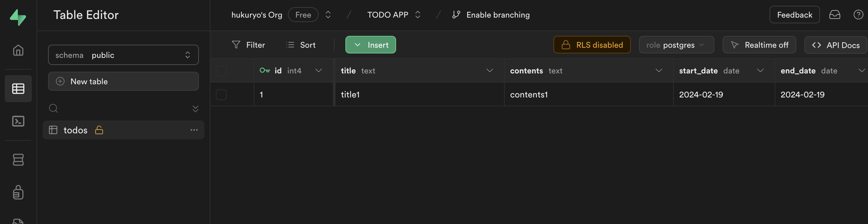Open the Home icon in sidebar
The height and width of the screenshot is (224, 868).
18,50
